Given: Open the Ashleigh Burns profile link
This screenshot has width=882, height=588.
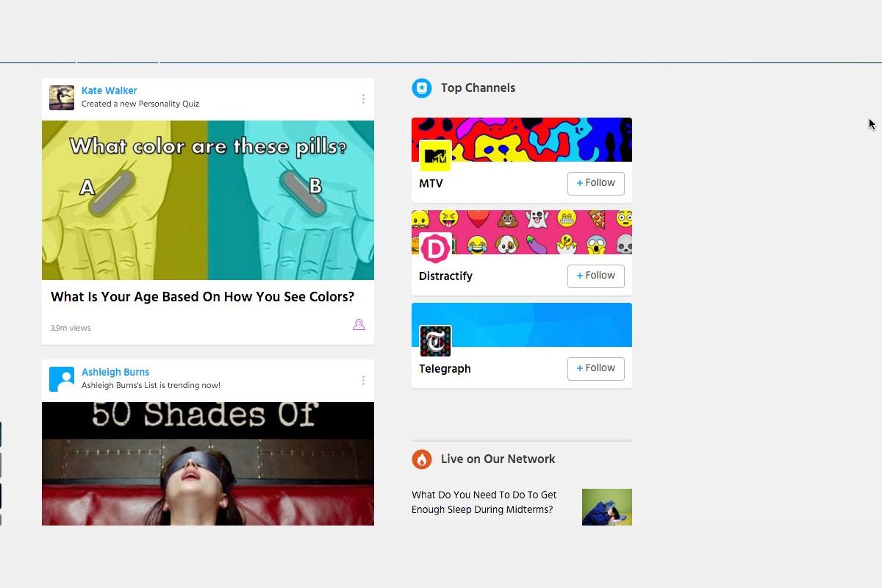Looking at the screenshot, I should [x=115, y=372].
